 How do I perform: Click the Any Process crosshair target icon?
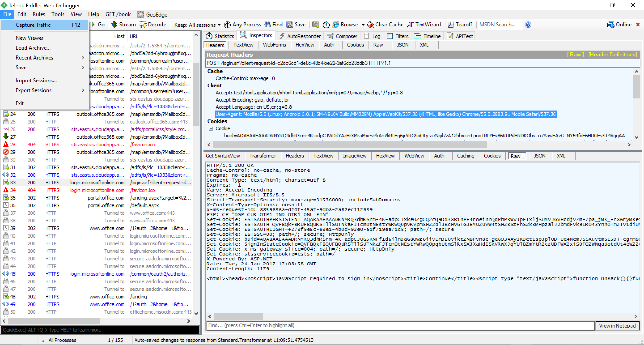[x=227, y=25]
